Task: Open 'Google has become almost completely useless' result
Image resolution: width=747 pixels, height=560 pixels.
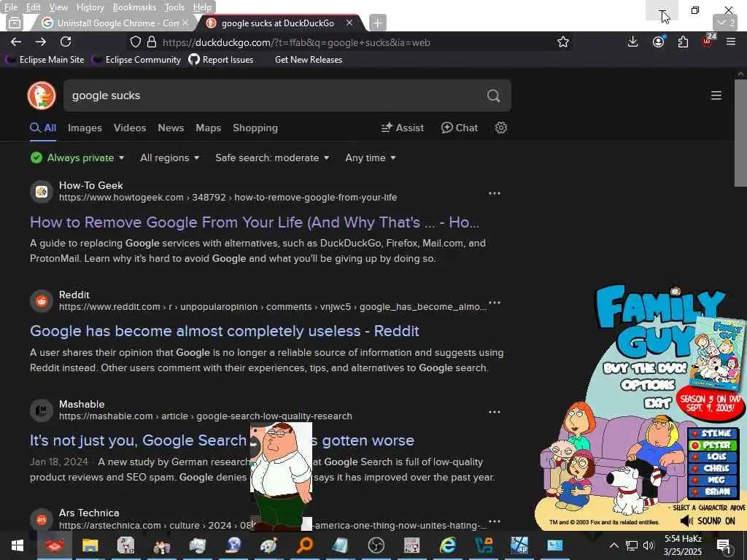Action: tap(225, 331)
